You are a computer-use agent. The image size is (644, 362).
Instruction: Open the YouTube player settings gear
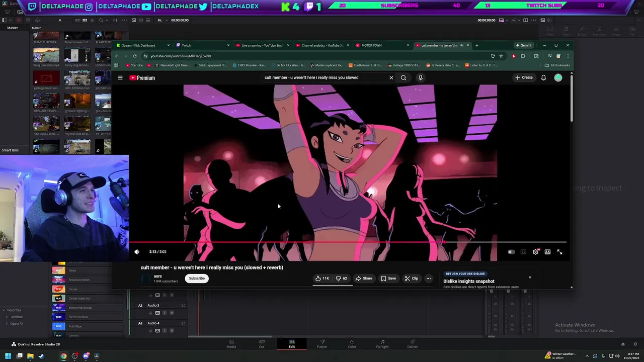click(x=535, y=252)
